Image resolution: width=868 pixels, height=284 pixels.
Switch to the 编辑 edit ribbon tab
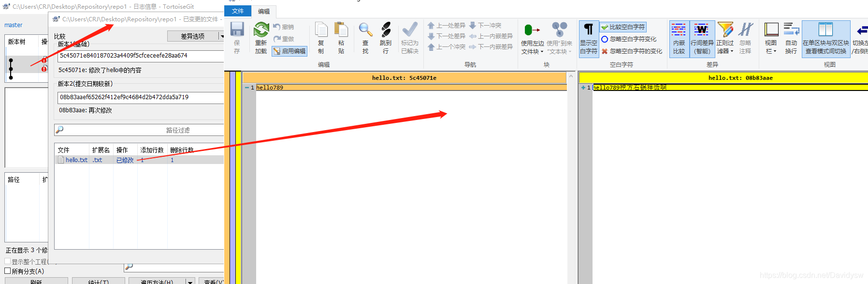pos(264,11)
